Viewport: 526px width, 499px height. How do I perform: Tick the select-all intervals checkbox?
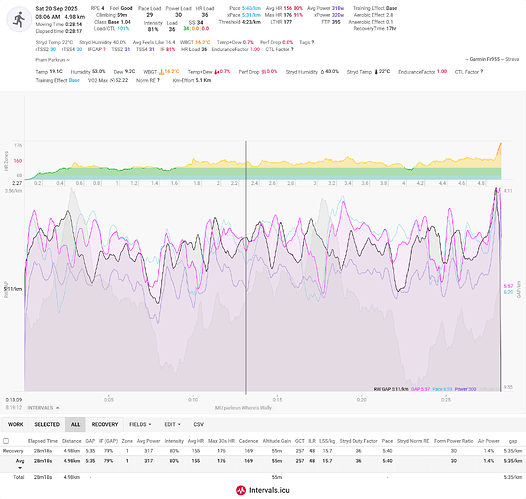click(6, 441)
